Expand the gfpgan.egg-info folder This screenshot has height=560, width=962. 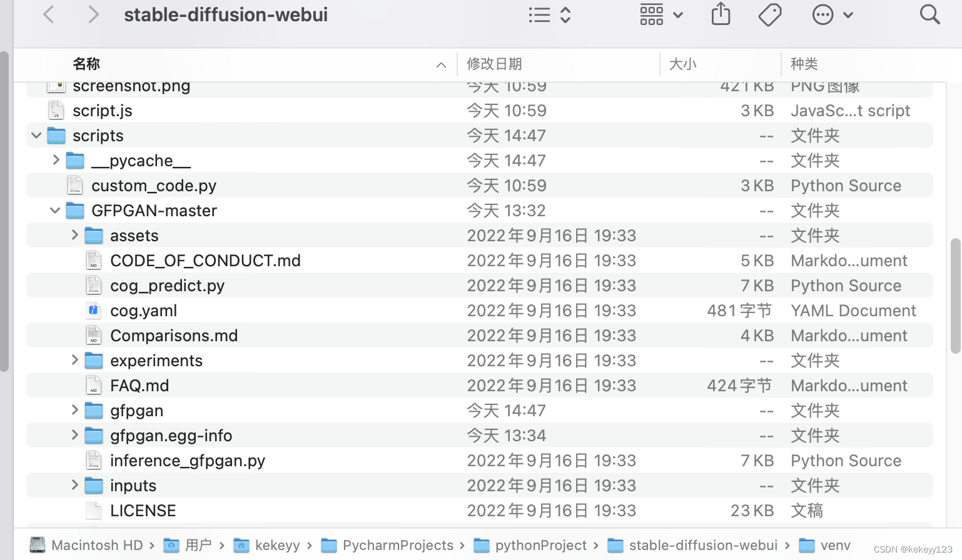point(75,435)
